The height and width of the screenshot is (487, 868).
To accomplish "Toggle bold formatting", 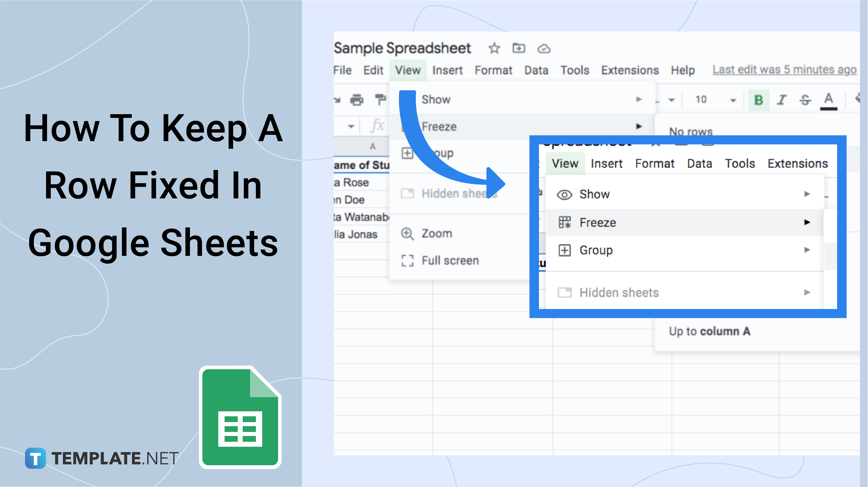I will coord(758,100).
